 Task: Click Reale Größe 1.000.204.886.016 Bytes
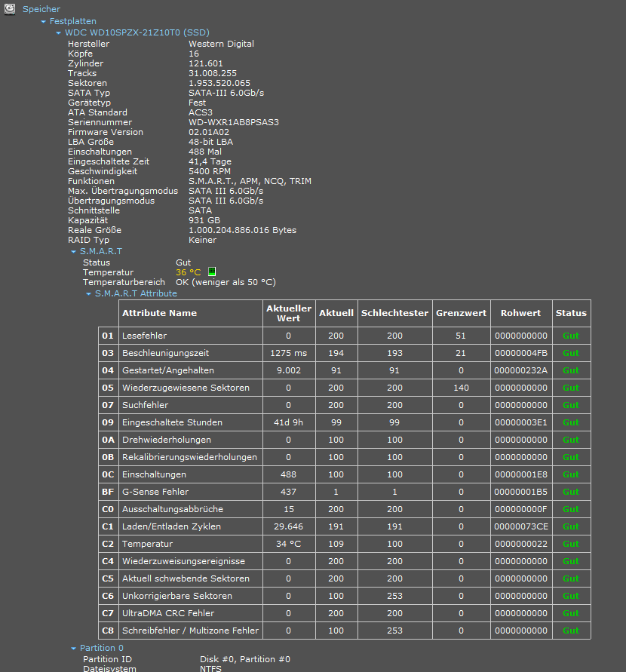(243, 231)
